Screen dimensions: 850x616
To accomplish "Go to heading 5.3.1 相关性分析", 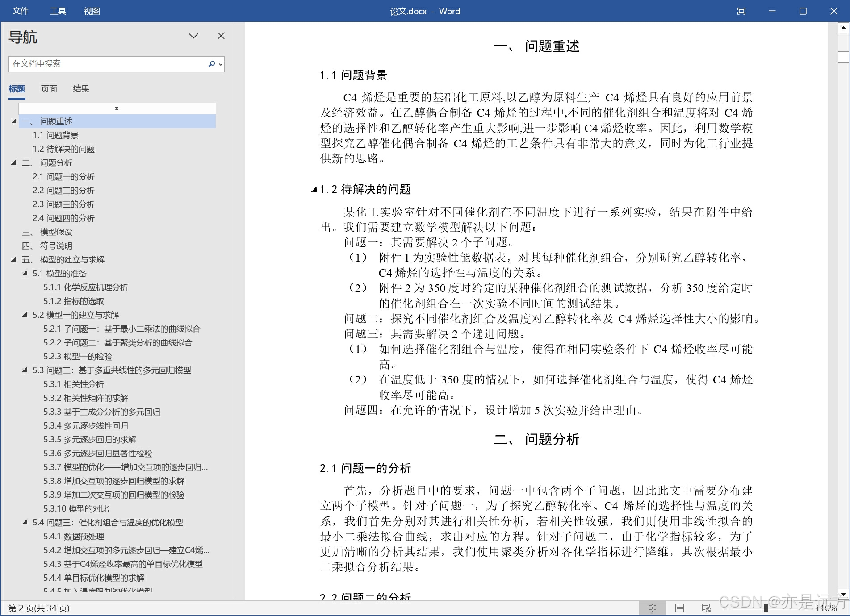I will pos(74,384).
